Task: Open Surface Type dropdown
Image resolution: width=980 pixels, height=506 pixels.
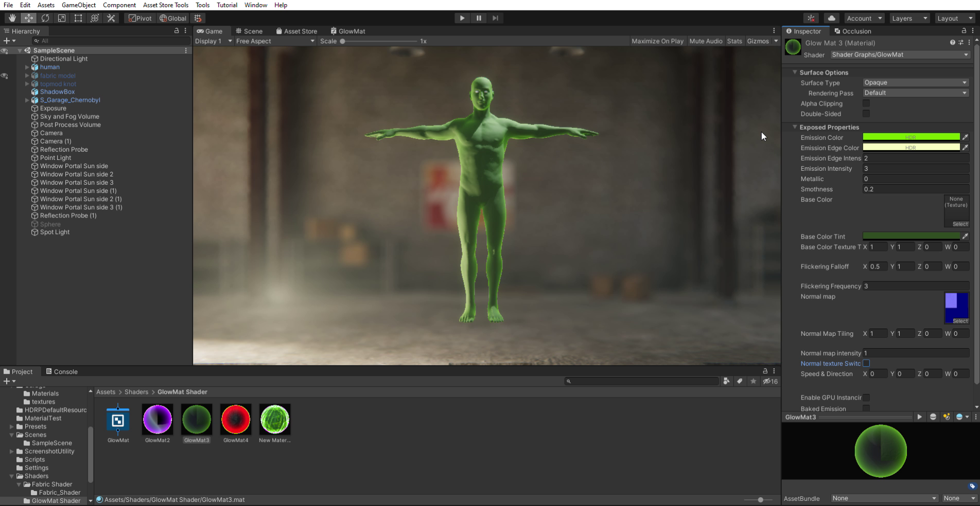Action: 916,83
